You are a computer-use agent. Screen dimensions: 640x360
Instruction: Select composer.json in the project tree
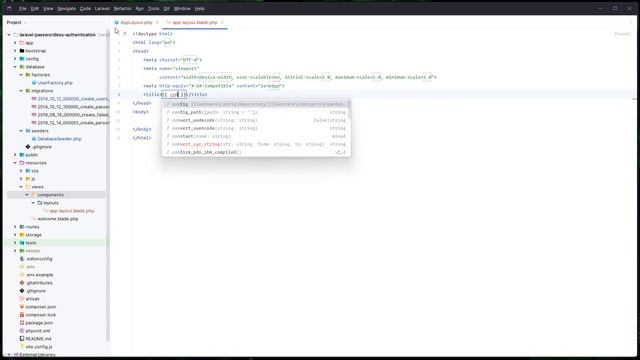click(x=41, y=307)
